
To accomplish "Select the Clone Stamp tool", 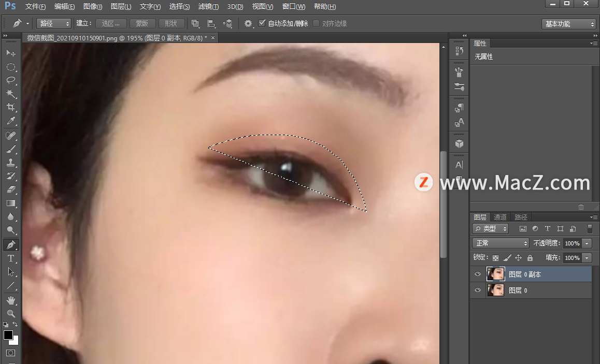I will point(11,163).
